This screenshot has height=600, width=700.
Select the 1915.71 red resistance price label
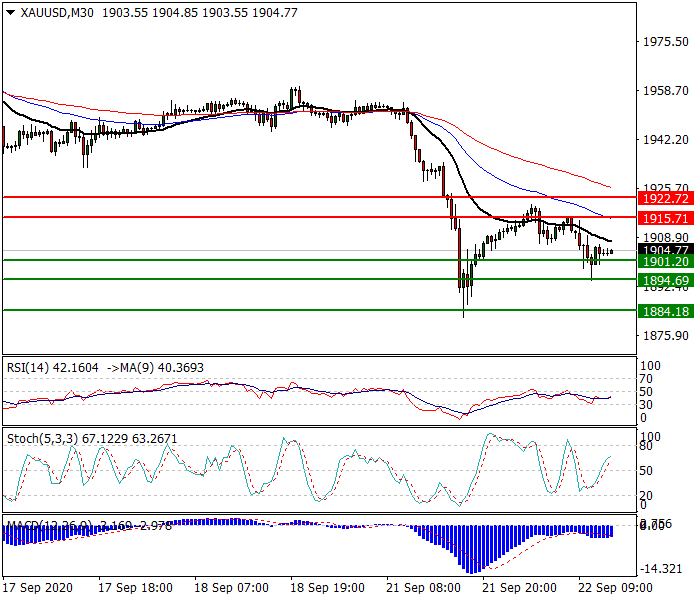pyautogui.click(x=666, y=219)
